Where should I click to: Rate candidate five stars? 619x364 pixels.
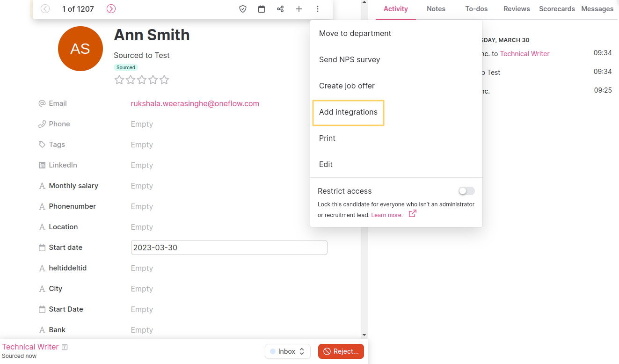coord(164,80)
